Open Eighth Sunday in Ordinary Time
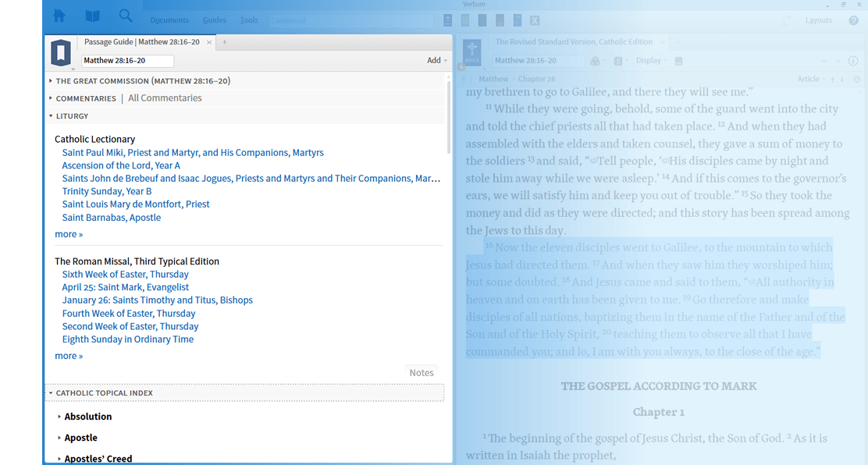868x465 pixels. 128,339
